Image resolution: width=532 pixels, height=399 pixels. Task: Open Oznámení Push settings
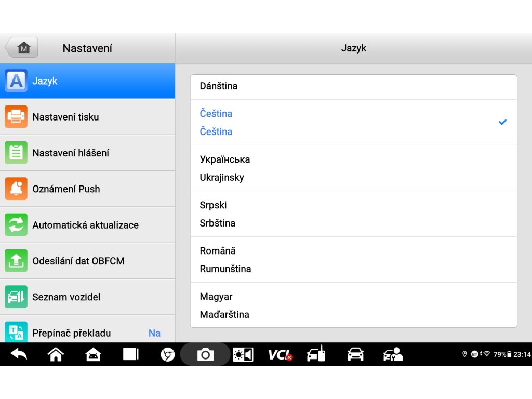coord(87,189)
